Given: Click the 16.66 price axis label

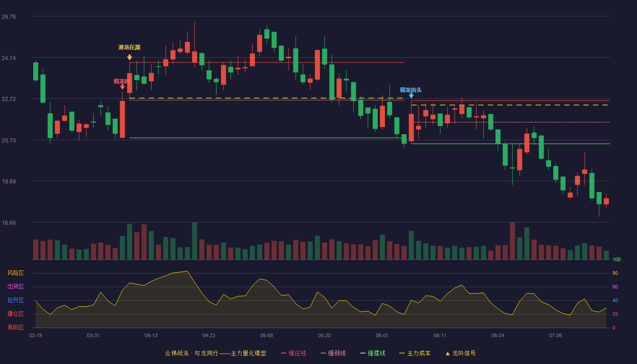Looking at the screenshot, I should click(x=9, y=223).
